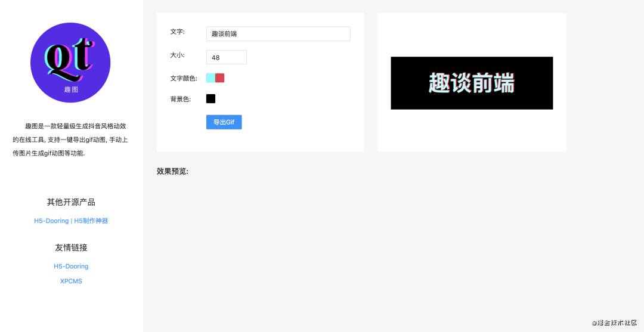Open the XPCMS link
This screenshot has height=332, width=644.
[71, 281]
